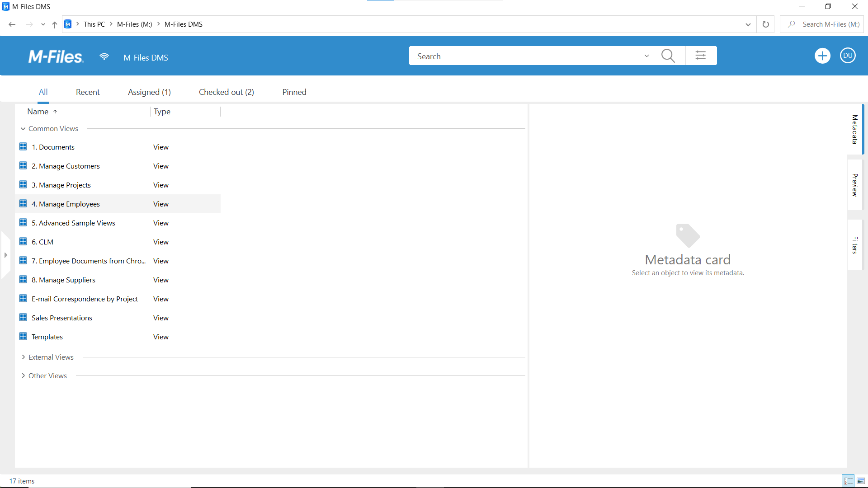The height and width of the screenshot is (488, 868).
Task: Go up one folder level arrow
Action: point(55,24)
